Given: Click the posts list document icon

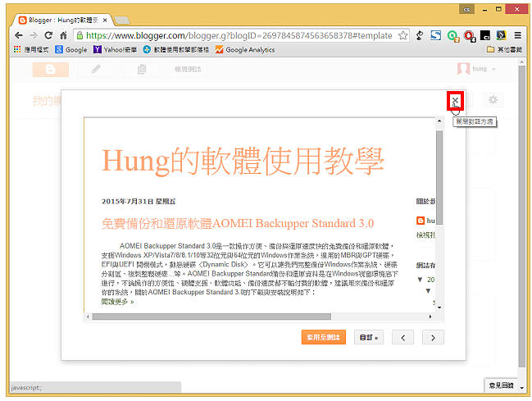Looking at the screenshot, I should pyautogui.click(x=142, y=70).
